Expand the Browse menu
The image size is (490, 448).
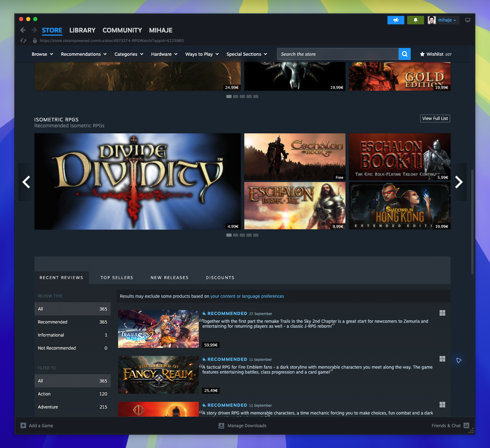(x=42, y=54)
